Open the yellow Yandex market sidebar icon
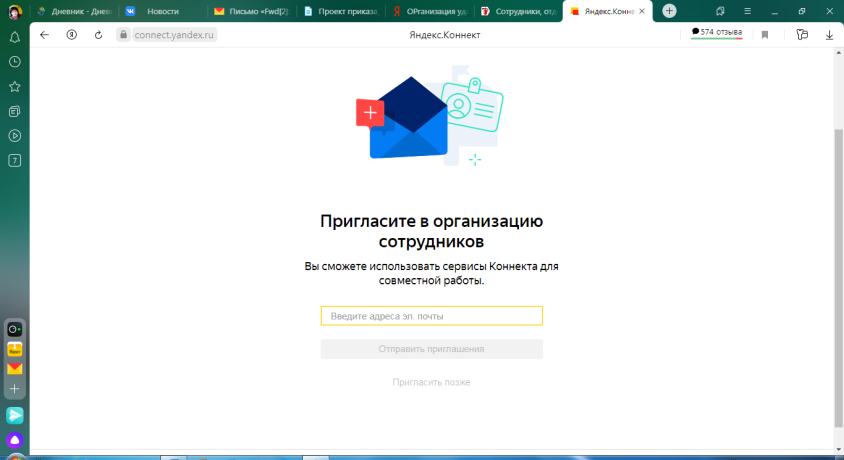Viewport: 844px width, 460px height. [15, 349]
